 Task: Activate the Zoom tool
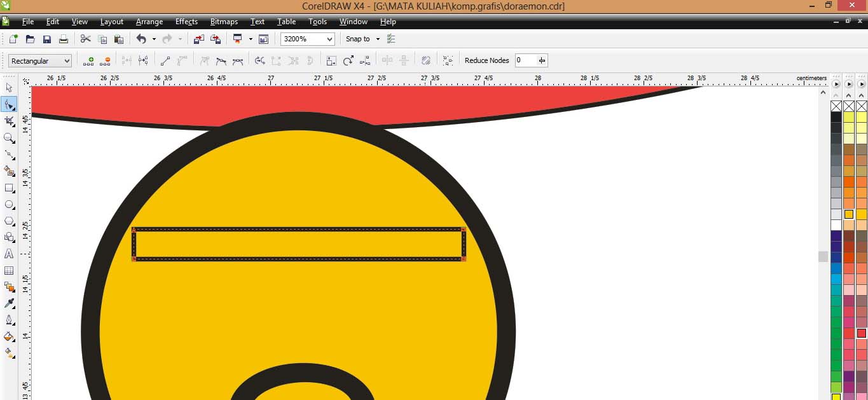point(9,138)
